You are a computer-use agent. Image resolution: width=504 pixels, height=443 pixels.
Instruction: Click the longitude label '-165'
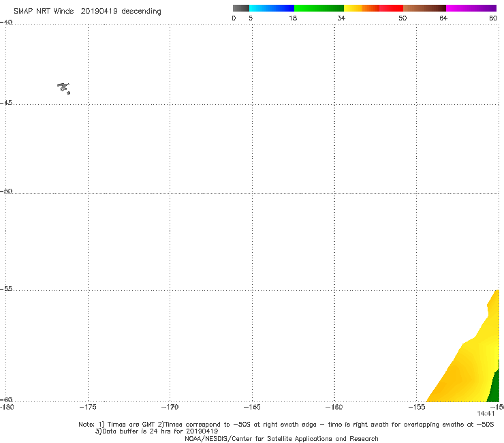[x=252, y=408]
